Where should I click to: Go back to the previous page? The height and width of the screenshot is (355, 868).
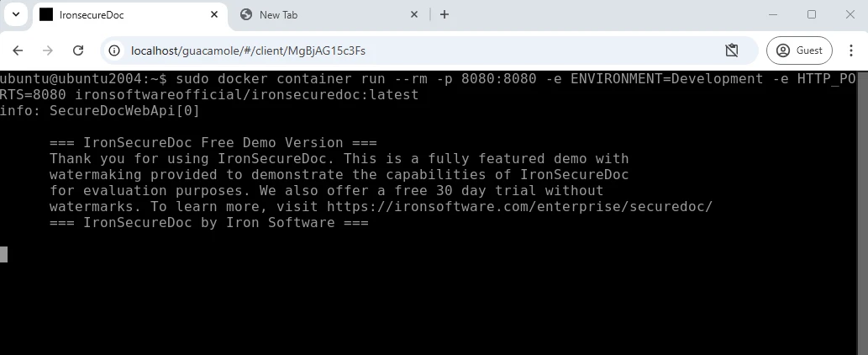pos(18,50)
